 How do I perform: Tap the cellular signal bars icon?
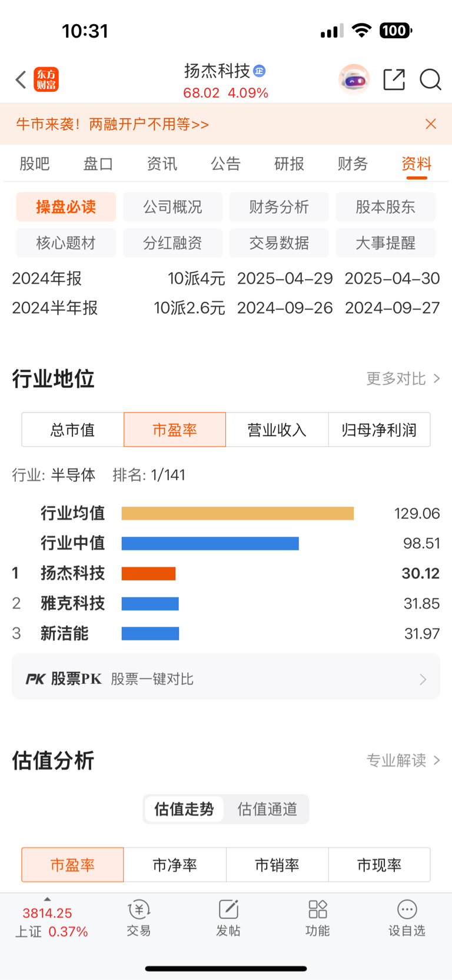332,31
